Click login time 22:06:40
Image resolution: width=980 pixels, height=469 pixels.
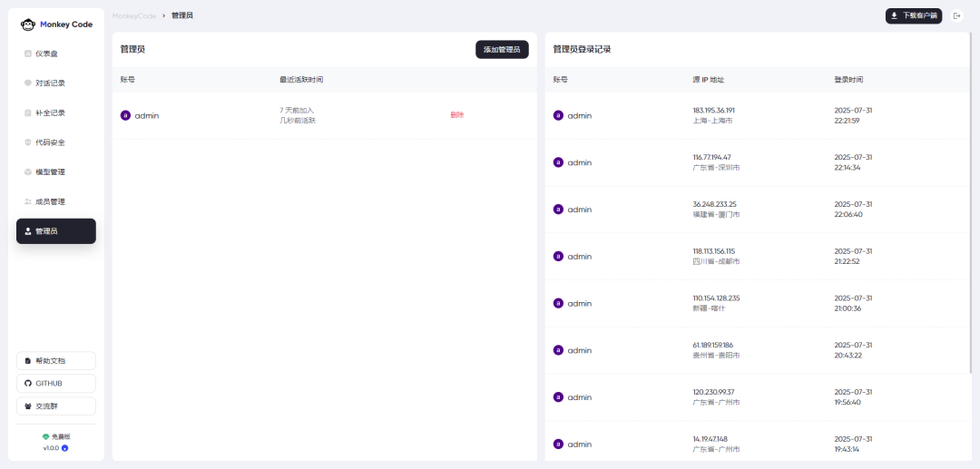(x=848, y=214)
